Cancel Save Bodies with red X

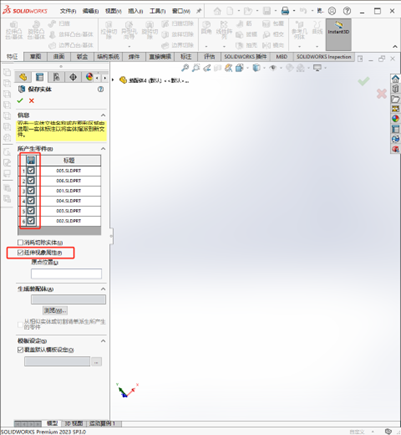[31, 101]
